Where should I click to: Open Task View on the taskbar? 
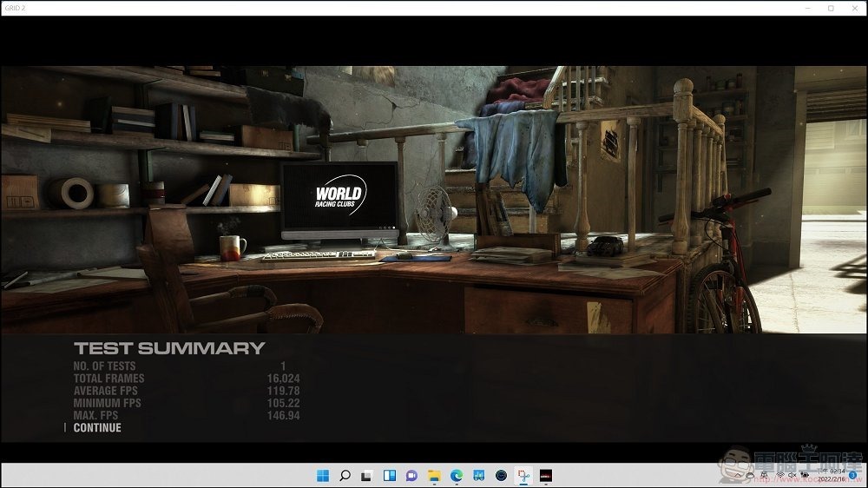(366, 476)
